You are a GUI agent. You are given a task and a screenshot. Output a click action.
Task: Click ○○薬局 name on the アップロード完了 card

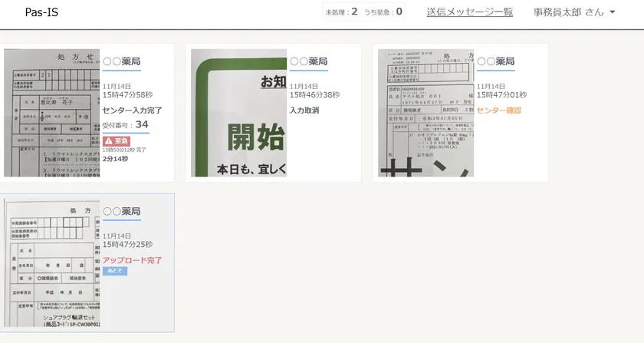122,211
